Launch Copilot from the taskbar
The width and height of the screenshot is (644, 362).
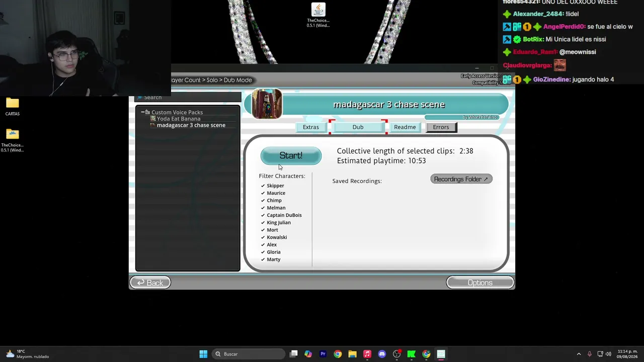308,354
